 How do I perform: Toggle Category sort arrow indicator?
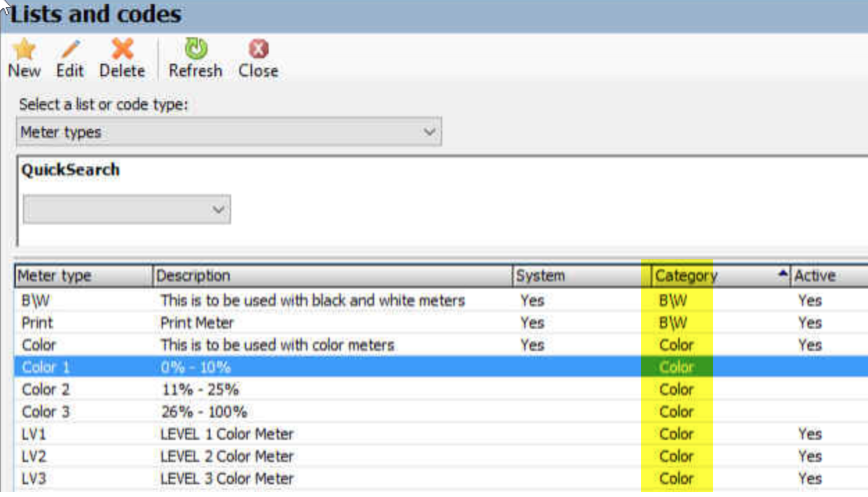(x=783, y=273)
